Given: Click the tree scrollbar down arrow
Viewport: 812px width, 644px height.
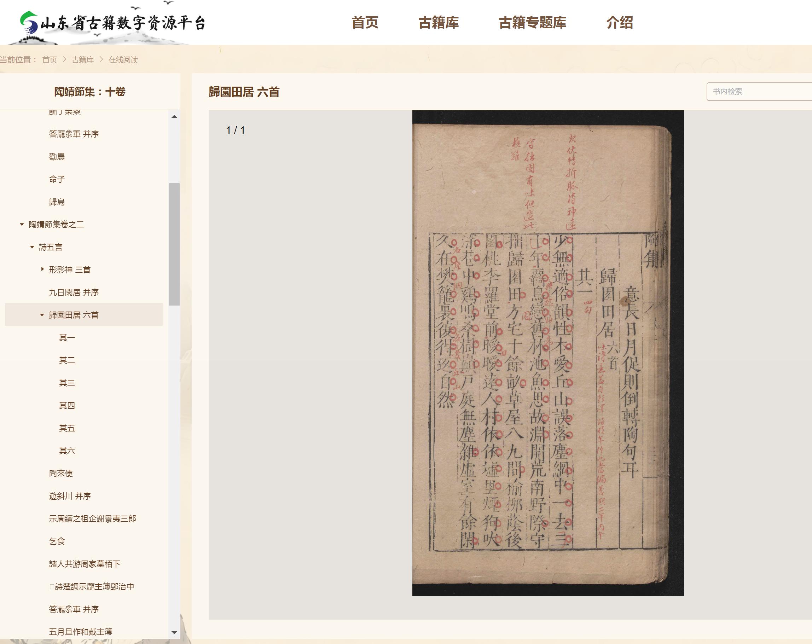Looking at the screenshot, I should coord(174,632).
